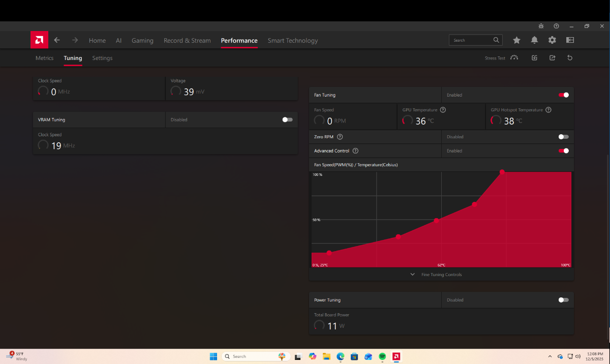Turn on the Zero RPM switch
Viewport: 610px width, 364px height.
(563, 137)
